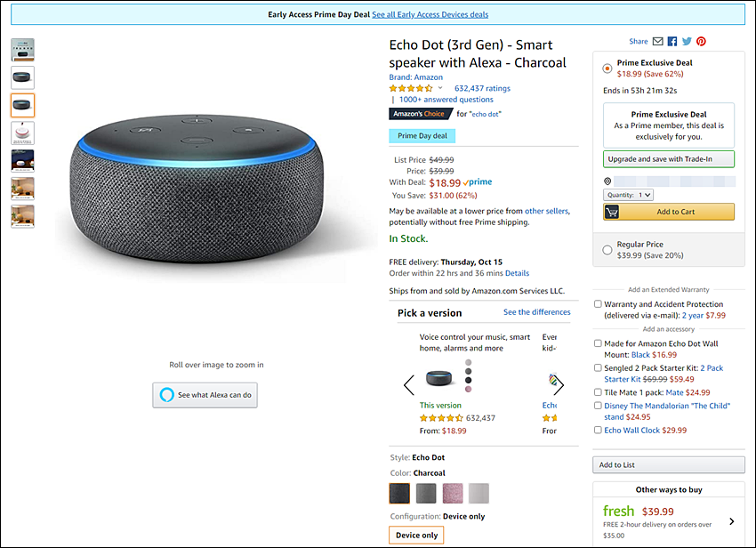
Task: Select the pink Plum color swatch
Action: [452, 494]
